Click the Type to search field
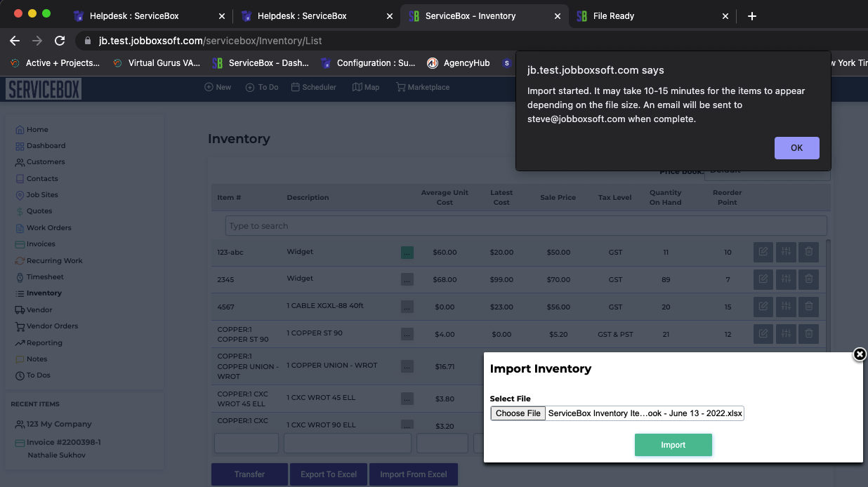 [x=526, y=226]
